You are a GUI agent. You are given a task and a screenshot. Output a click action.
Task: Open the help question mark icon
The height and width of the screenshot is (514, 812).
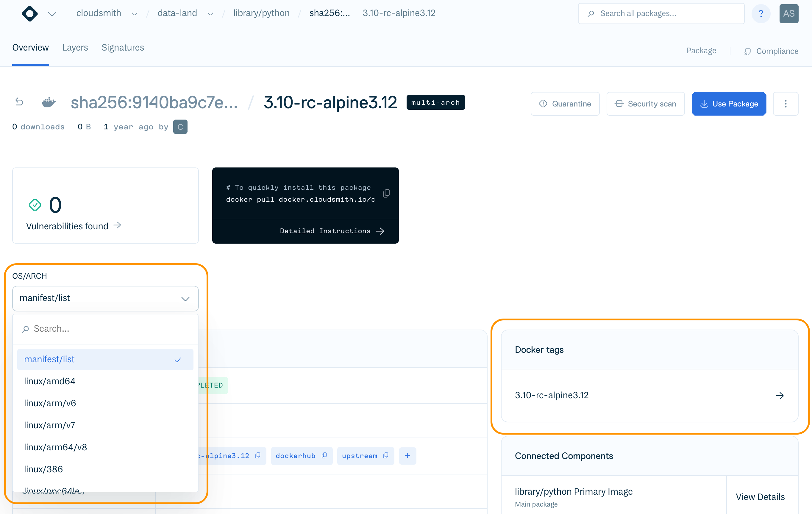[x=761, y=13]
